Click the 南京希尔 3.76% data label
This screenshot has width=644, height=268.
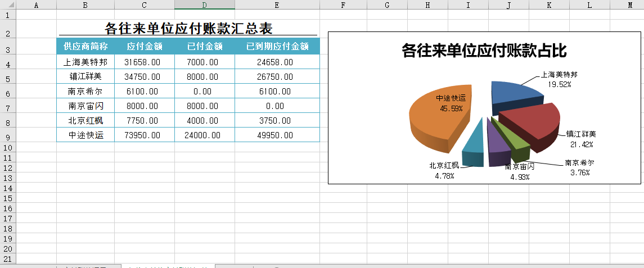click(x=580, y=167)
